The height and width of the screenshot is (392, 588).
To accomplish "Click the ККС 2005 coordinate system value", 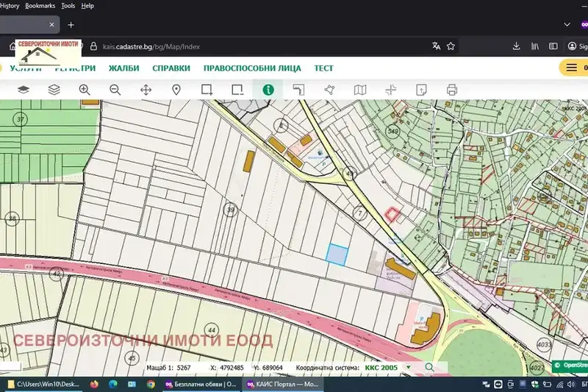I will [x=381, y=368].
